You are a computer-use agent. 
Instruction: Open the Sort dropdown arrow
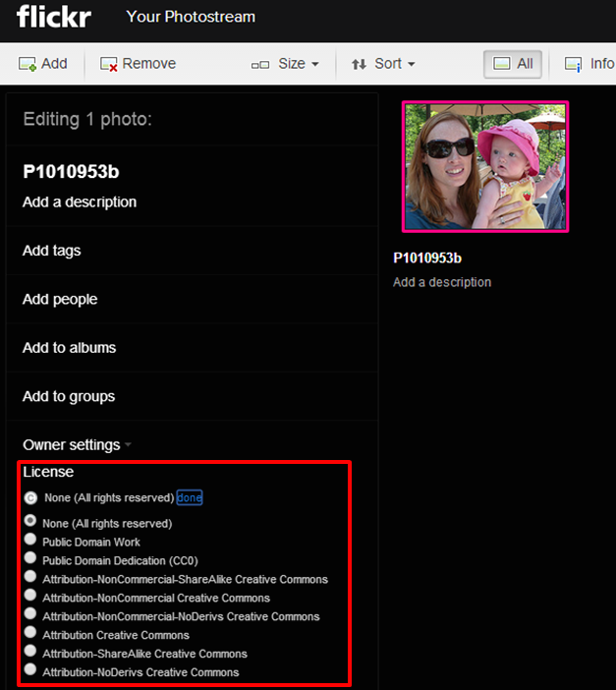click(x=412, y=64)
